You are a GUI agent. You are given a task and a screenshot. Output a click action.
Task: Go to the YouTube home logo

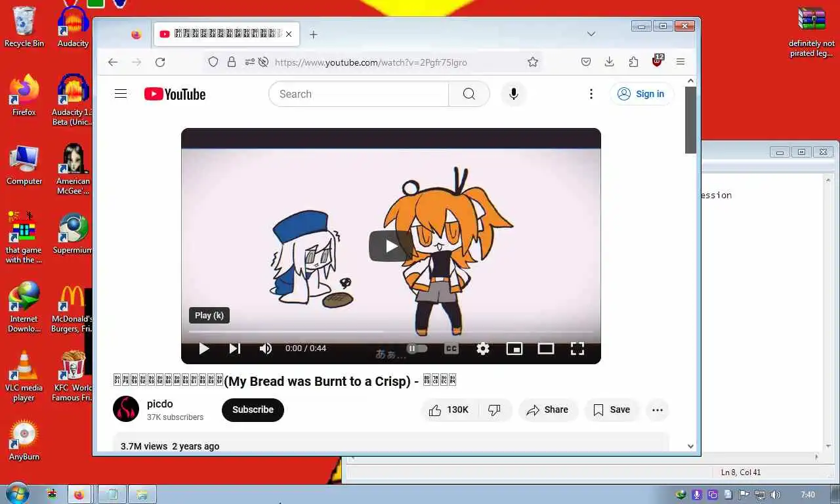pyautogui.click(x=175, y=94)
